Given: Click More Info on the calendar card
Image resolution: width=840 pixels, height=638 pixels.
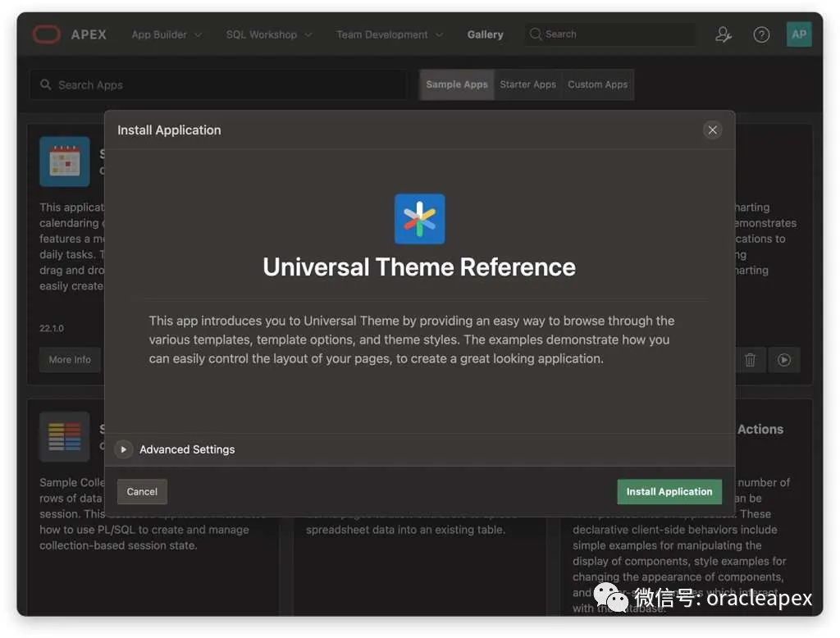Looking at the screenshot, I should click(x=70, y=359).
